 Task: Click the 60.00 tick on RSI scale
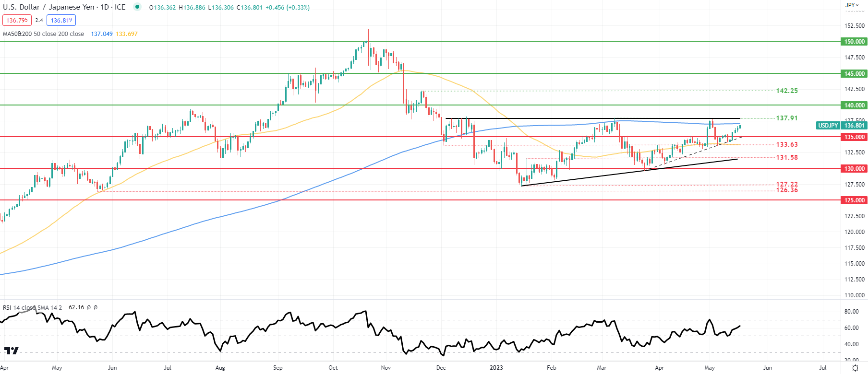pyautogui.click(x=851, y=328)
